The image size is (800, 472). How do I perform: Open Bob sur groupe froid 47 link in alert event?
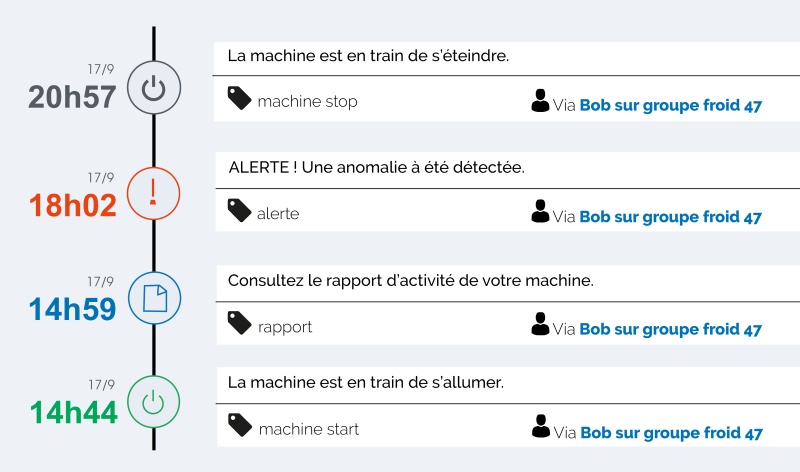(x=670, y=217)
